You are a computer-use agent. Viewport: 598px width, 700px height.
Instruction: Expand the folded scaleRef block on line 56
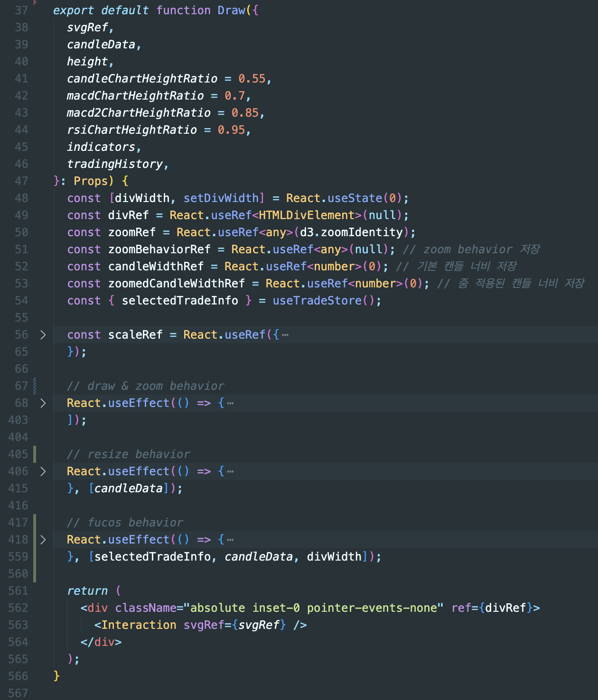(43, 335)
